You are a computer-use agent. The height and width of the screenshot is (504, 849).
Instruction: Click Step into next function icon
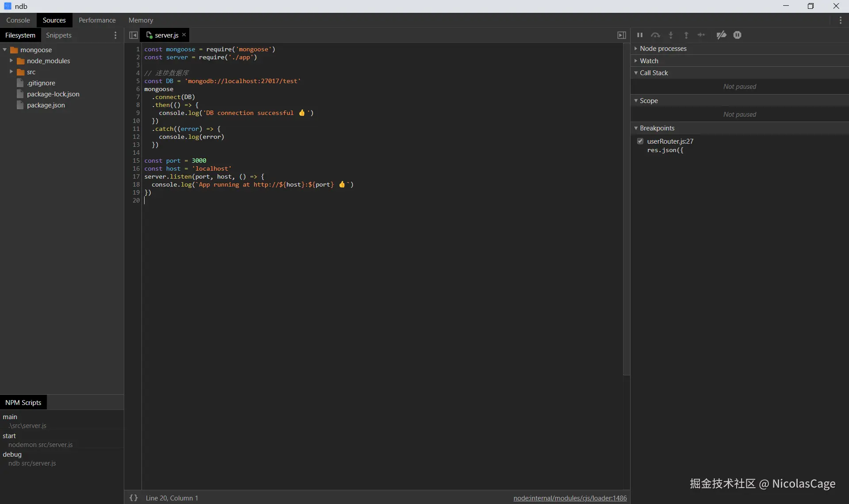pyautogui.click(x=671, y=35)
